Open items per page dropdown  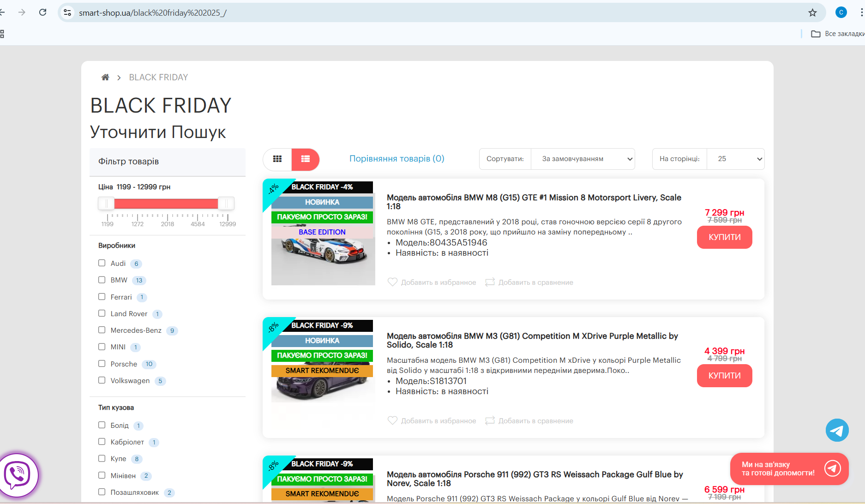point(735,159)
